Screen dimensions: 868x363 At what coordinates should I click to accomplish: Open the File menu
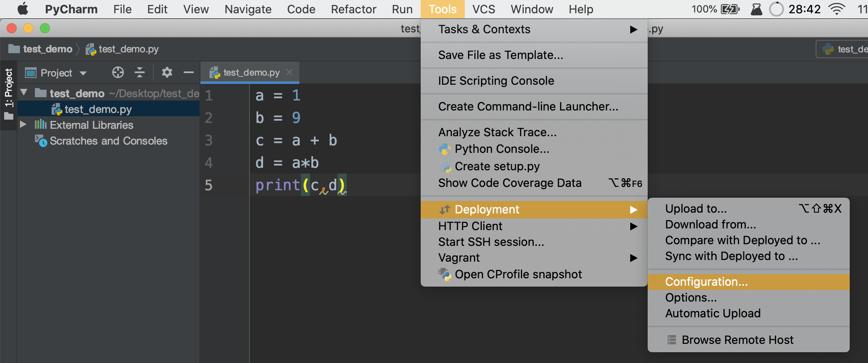(122, 9)
